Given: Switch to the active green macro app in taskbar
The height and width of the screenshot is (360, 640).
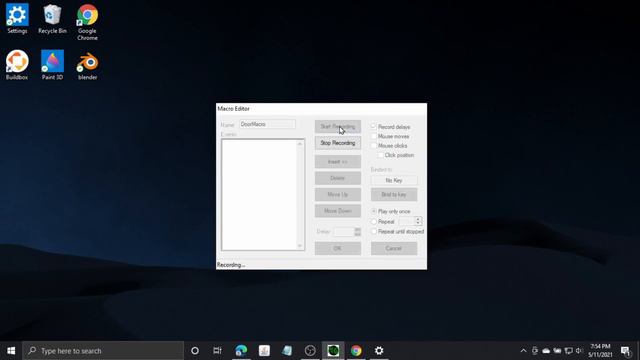Looking at the screenshot, I should (x=333, y=351).
